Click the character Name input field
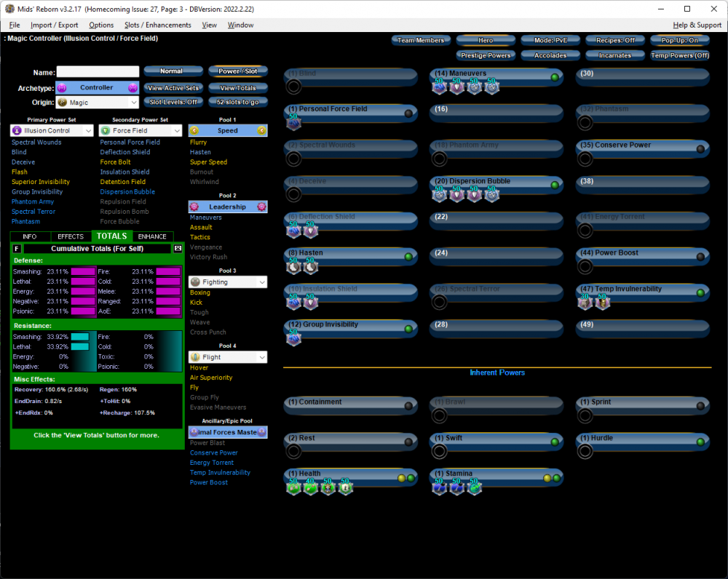 coord(98,72)
